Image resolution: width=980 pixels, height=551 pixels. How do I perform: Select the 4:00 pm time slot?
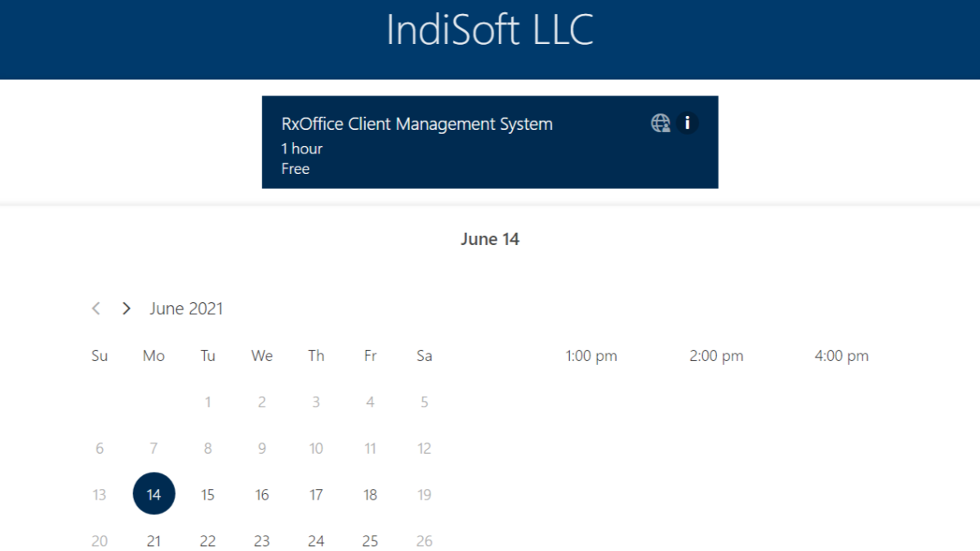pos(841,356)
